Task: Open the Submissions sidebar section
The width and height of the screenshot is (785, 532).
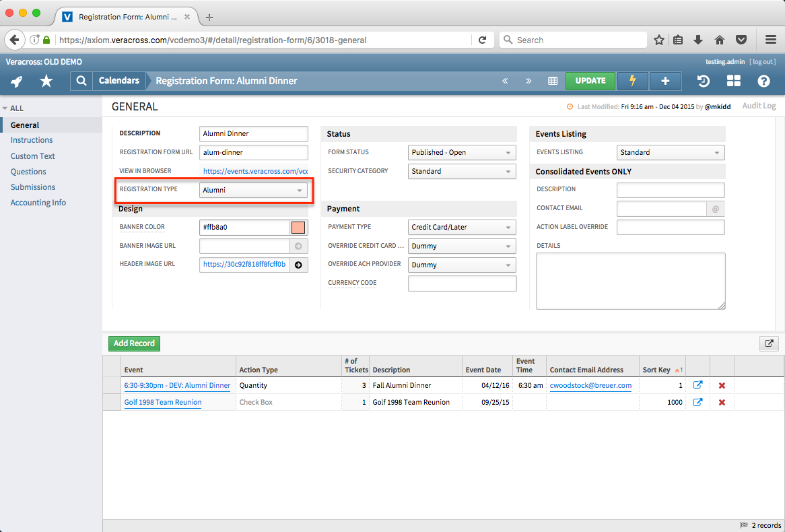Action: [x=33, y=187]
